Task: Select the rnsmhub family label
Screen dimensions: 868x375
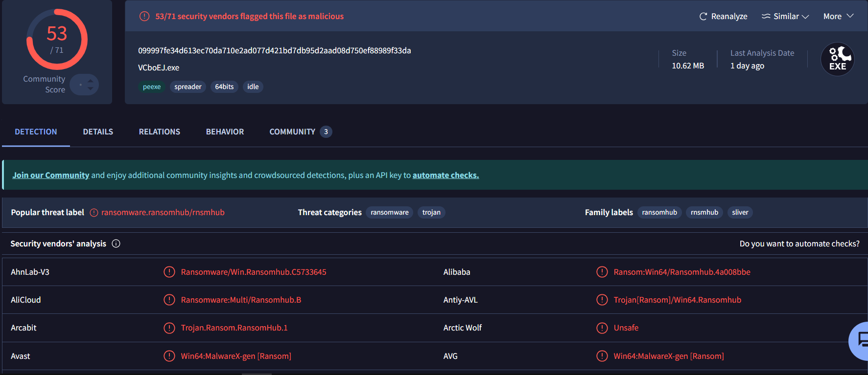Action: click(704, 213)
